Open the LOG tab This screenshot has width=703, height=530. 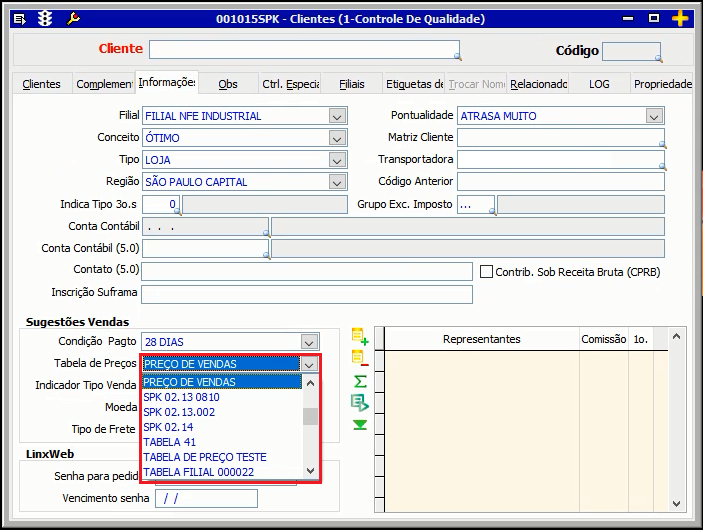599,84
